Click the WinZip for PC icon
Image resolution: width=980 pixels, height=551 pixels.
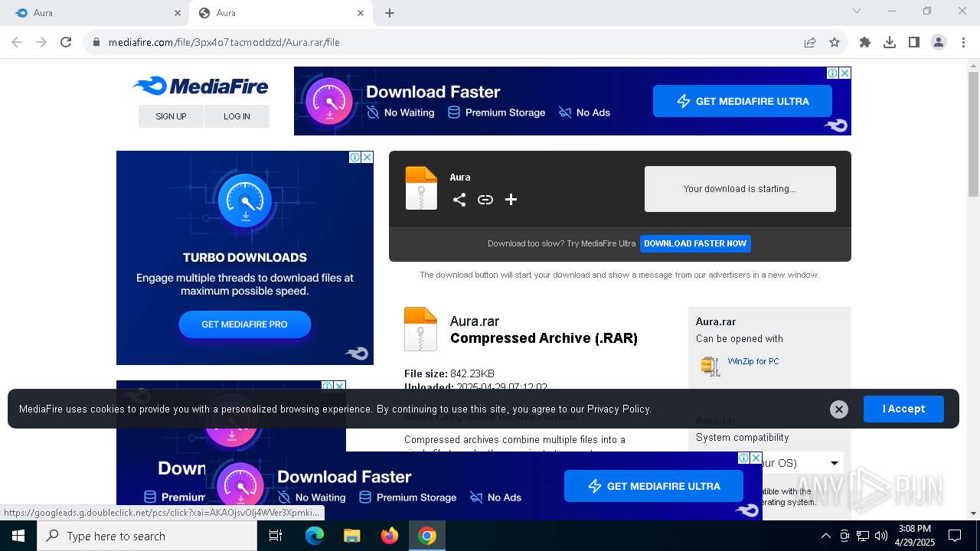tap(710, 366)
